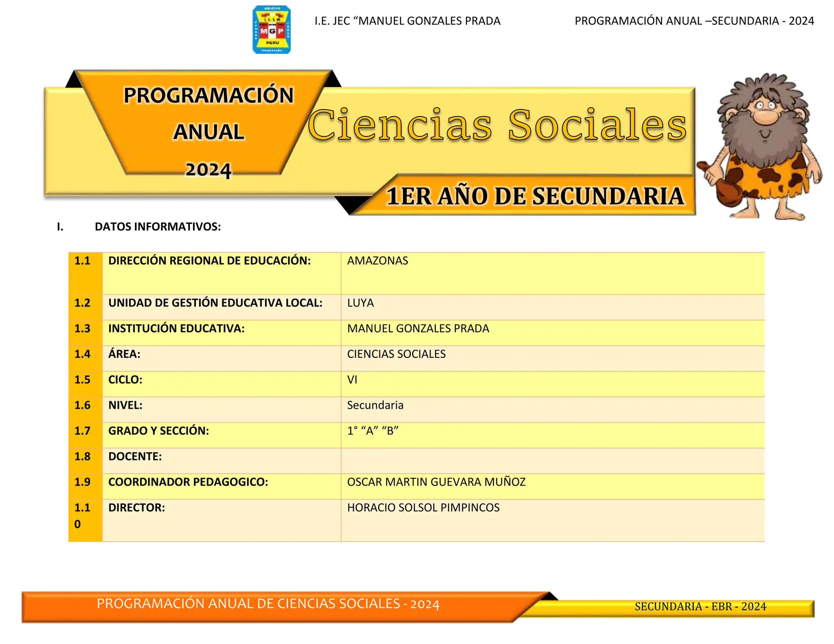Screen dimensions: 834x644
Task: Click the label 'DIRECCIÓN REGIONAL DE EDUCACIÓN:'
Action: tap(209, 261)
